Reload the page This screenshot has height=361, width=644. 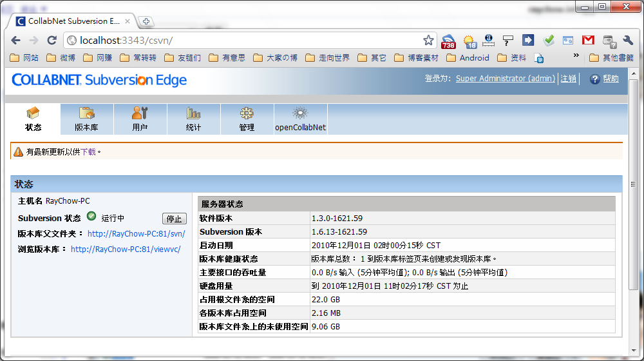click(x=52, y=41)
